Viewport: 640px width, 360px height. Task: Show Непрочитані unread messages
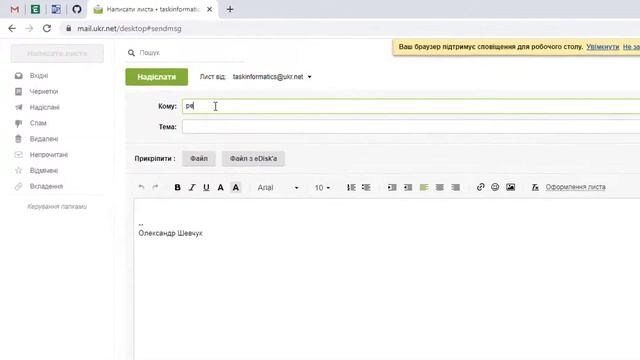pos(49,155)
